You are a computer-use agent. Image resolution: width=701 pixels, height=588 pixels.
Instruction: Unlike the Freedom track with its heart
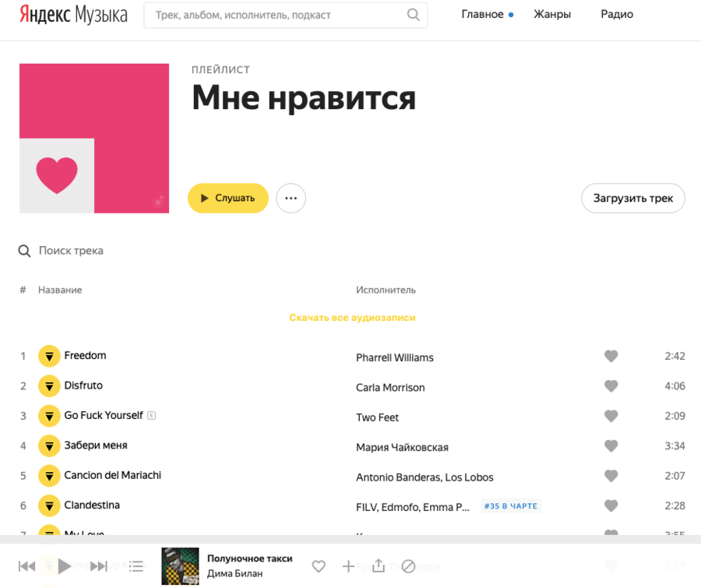coord(611,356)
